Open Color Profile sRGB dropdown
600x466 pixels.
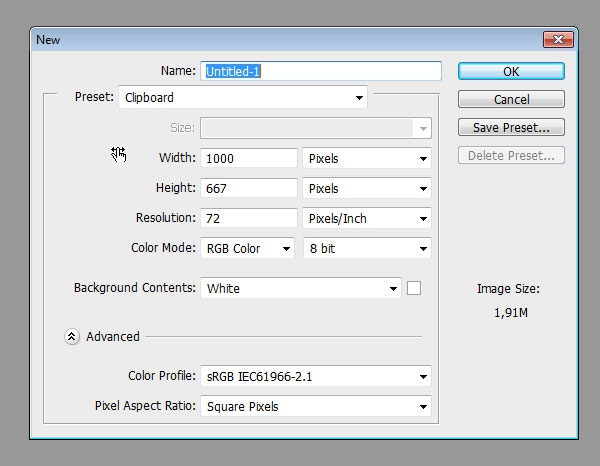point(316,377)
